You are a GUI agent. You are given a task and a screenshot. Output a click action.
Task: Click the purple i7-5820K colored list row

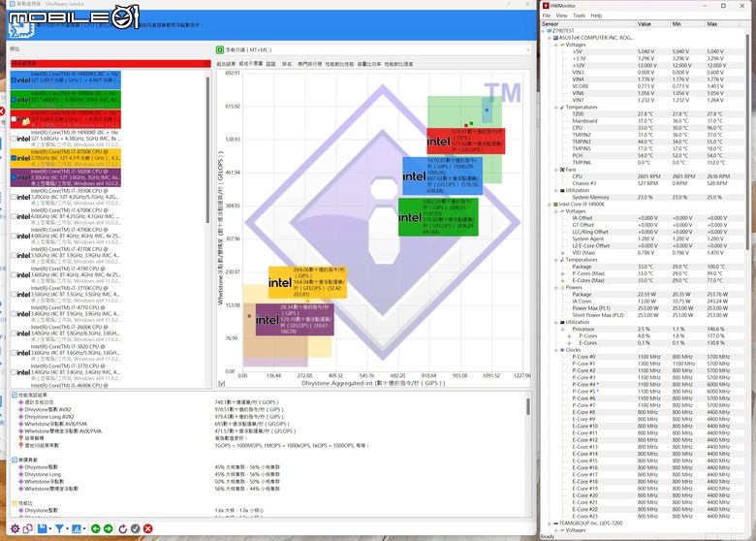point(66,177)
